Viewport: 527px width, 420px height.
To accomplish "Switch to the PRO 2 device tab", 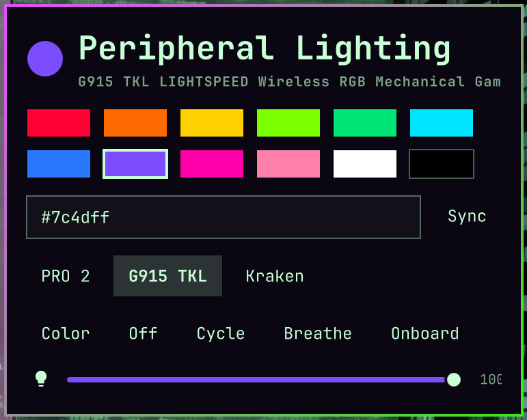I will (x=66, y=276).
